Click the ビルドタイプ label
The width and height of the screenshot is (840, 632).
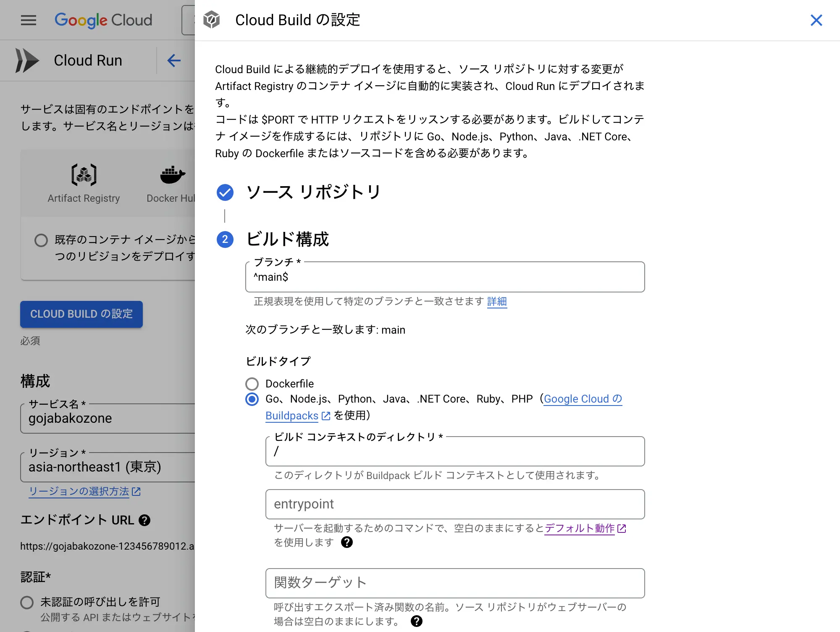[x=278, y=361]
